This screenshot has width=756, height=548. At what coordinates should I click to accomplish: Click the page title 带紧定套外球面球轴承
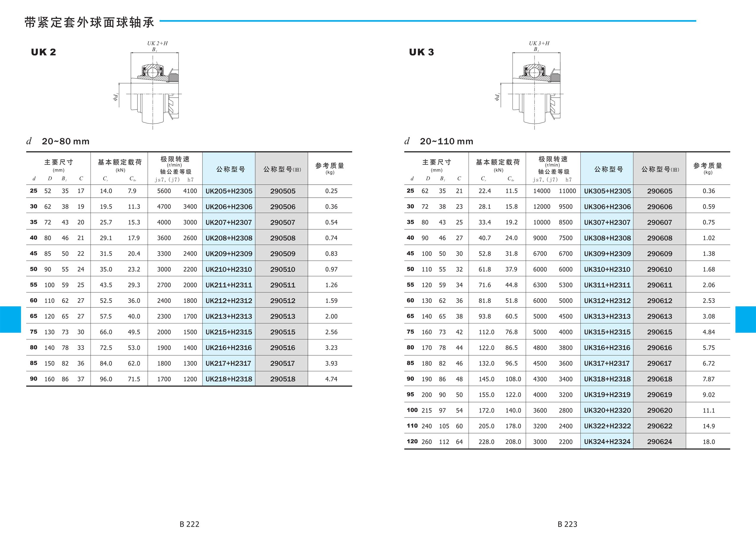click(89, 22)
